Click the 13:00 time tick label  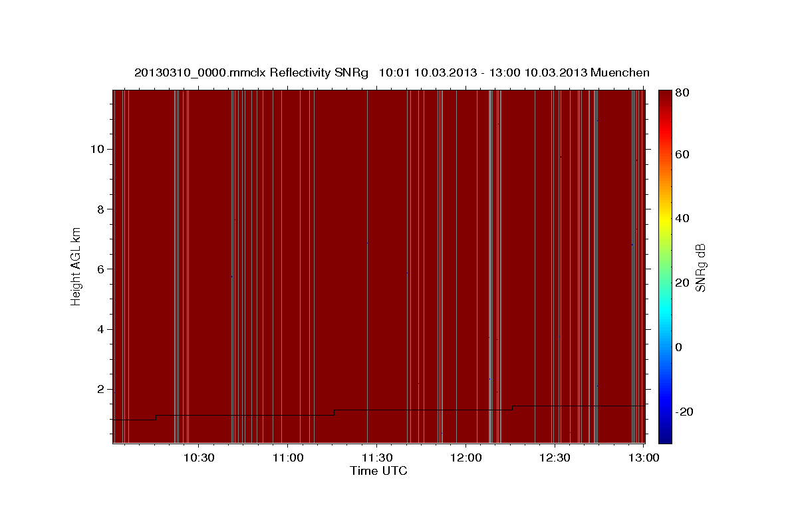[x=644, y=458]
